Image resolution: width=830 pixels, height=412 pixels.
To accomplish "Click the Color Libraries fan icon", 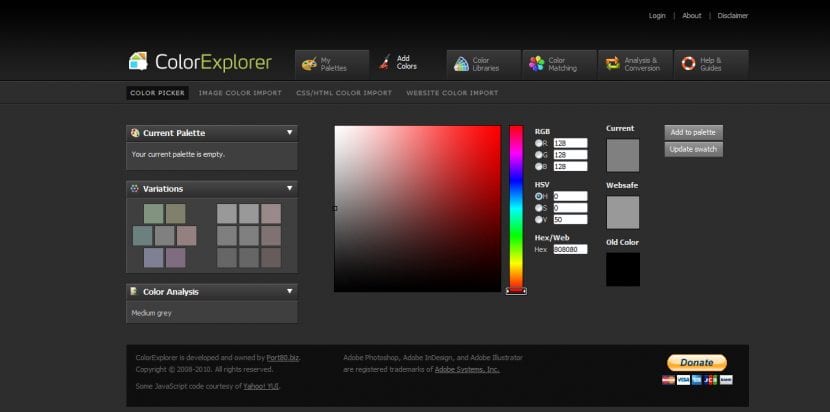I will tap(461, 64).
